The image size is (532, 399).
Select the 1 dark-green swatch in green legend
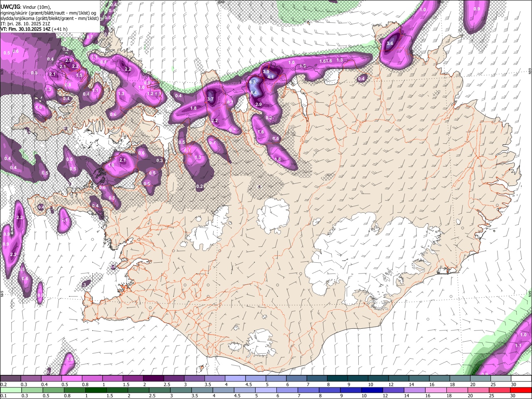pos(95,390)
